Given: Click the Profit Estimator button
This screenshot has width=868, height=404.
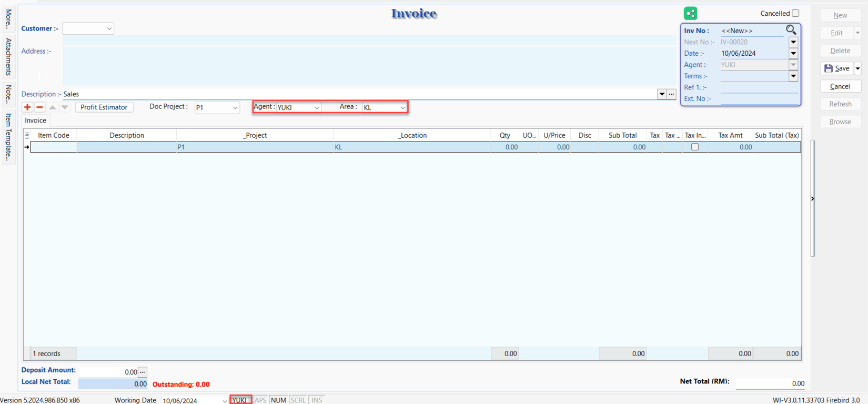Looking at the screenshot, I should point(104,107).
